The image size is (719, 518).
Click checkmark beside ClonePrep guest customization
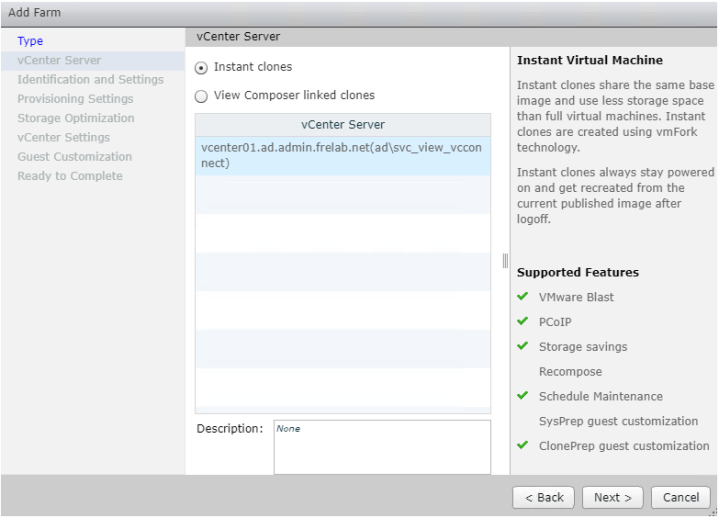tap(522, 446)
